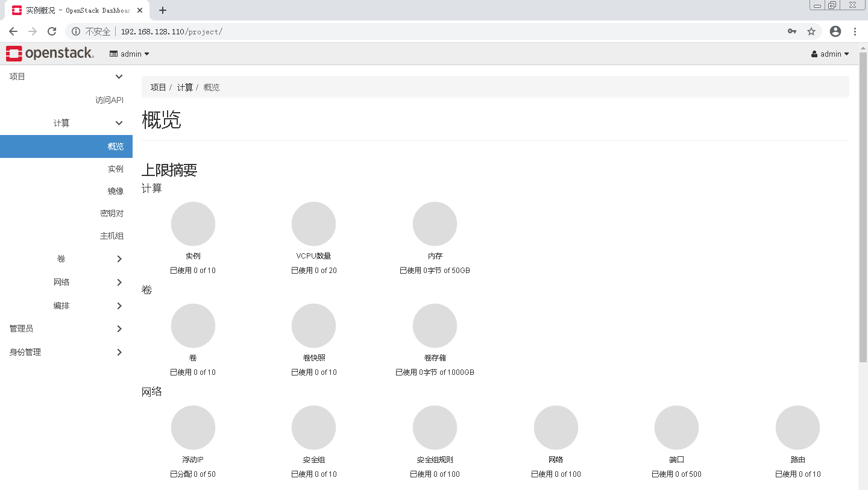Click 已使用 0 of 10 under 路由
Screen dimensions: 868x490
797,474
